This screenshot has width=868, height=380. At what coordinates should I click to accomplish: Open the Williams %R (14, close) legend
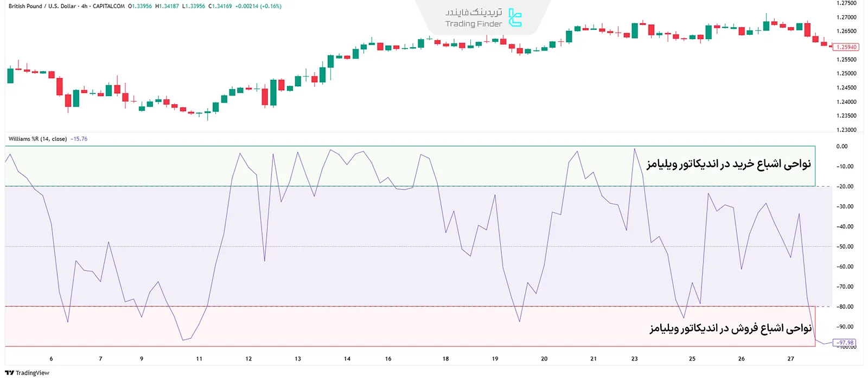click(x=37, y=139)
